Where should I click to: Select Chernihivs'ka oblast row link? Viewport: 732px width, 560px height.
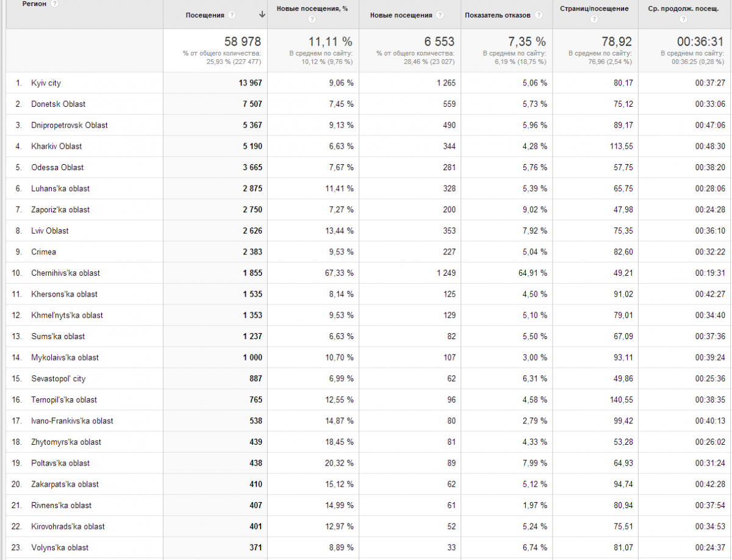(66, 273)
